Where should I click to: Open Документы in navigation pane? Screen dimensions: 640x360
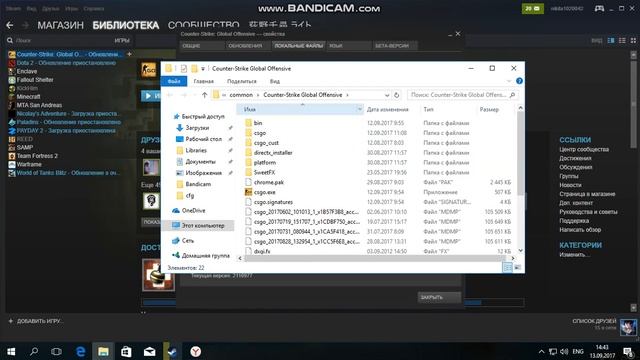pos(200,162)
